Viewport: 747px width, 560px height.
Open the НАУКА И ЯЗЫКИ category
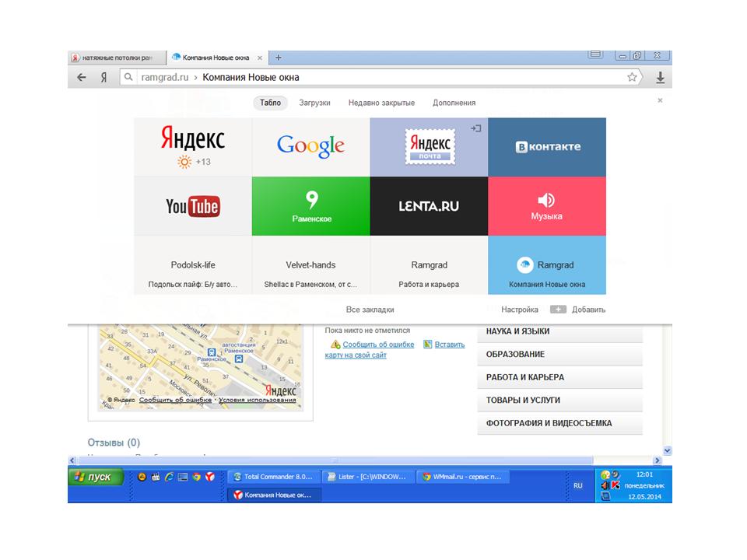[559, 331]
